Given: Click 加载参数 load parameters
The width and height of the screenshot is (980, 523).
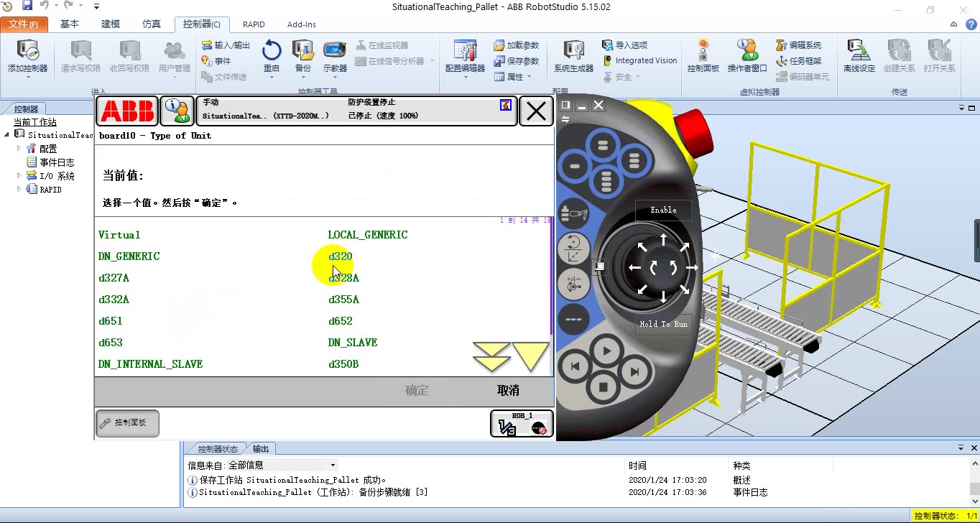Looking at the screenshot, I should [516, 45].
